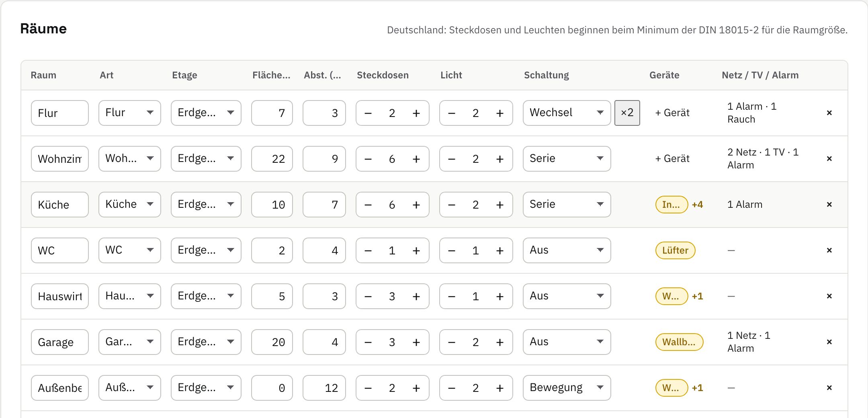Open '2 Netz · 1 TV · 1 Alarm' cell
Image resolution: width=868 pixels, height=418 pixels.
[763, 159]
